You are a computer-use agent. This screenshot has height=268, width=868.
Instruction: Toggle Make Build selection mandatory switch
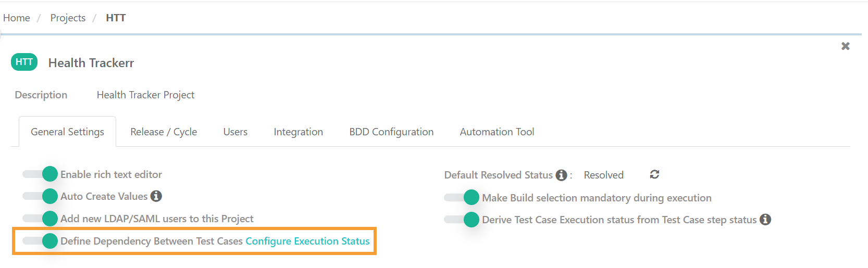click(x=462, y=198)
